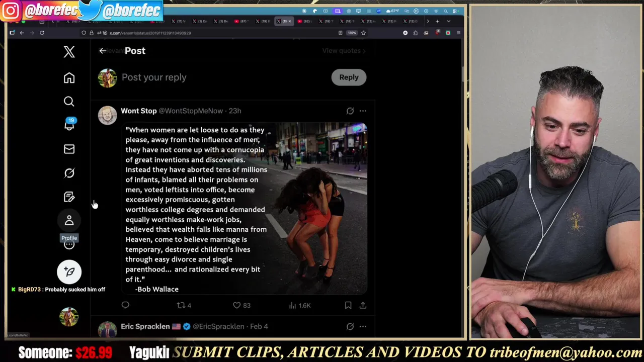Open the Bob Wallace quote image
Screen dimensions: 644x362
click(244, 208)
